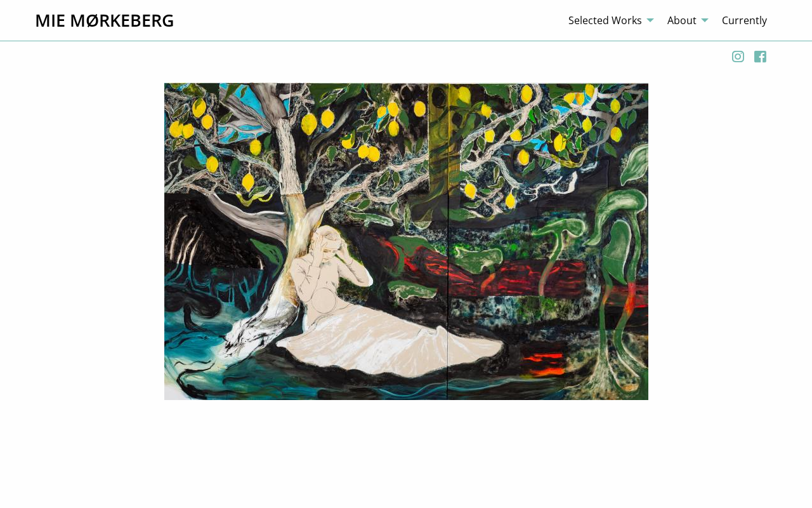The width and height of the screenshot is (812, 508).
Task: Open the Selected Works menu
Action: 605,20
